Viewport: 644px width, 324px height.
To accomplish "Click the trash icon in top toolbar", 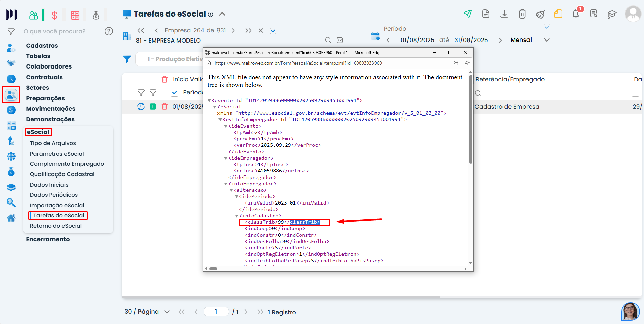I will (x=522, y=14).
